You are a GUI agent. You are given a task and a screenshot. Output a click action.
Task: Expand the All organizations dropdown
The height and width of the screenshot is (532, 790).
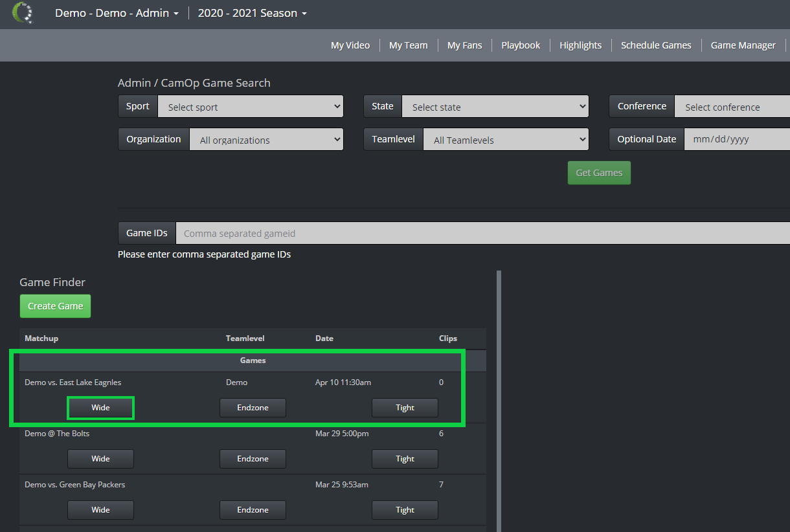click(266, 139)
